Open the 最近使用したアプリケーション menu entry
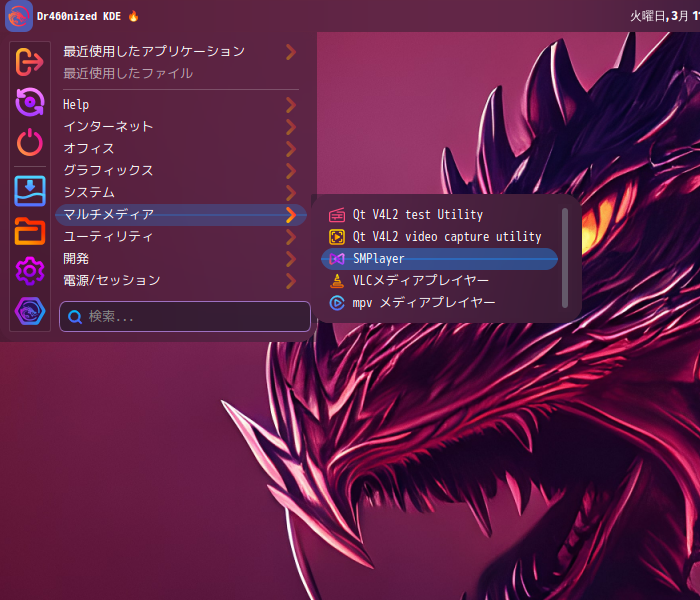Screen dimensions: 700x600 (x=181, y=52)
